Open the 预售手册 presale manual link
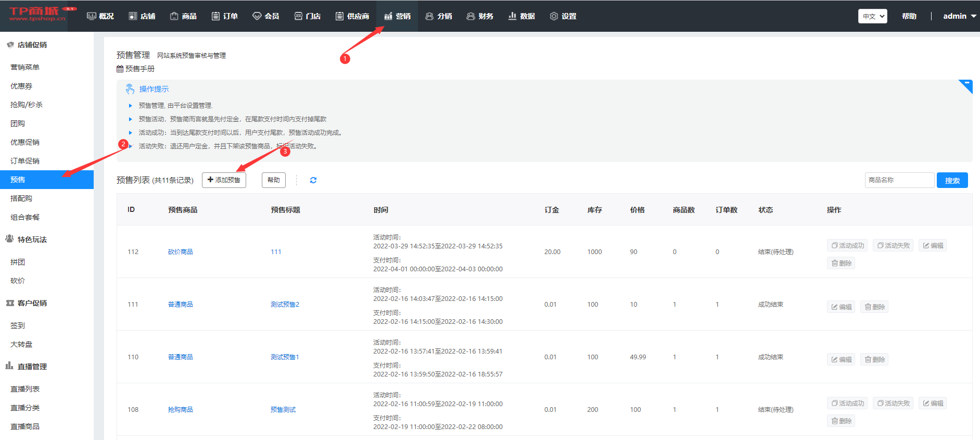The image size is (980, 440). point(135,69)
